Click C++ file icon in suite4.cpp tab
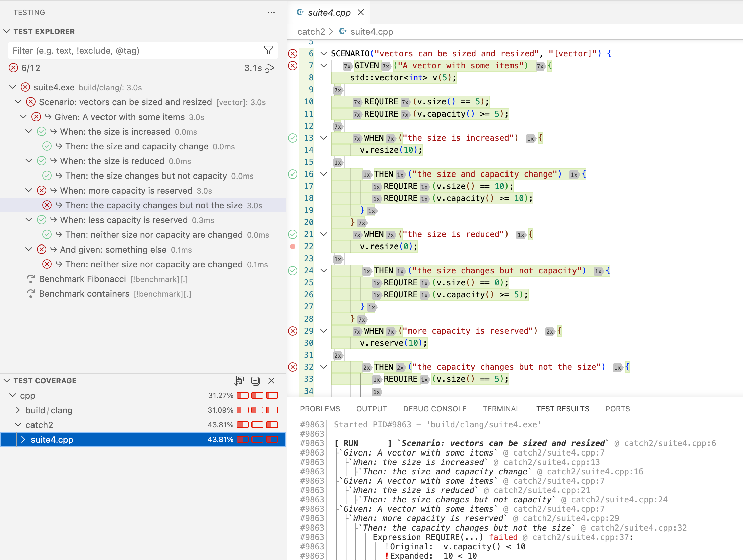Screen dimensions: 743x560 [x=300, y=12]
